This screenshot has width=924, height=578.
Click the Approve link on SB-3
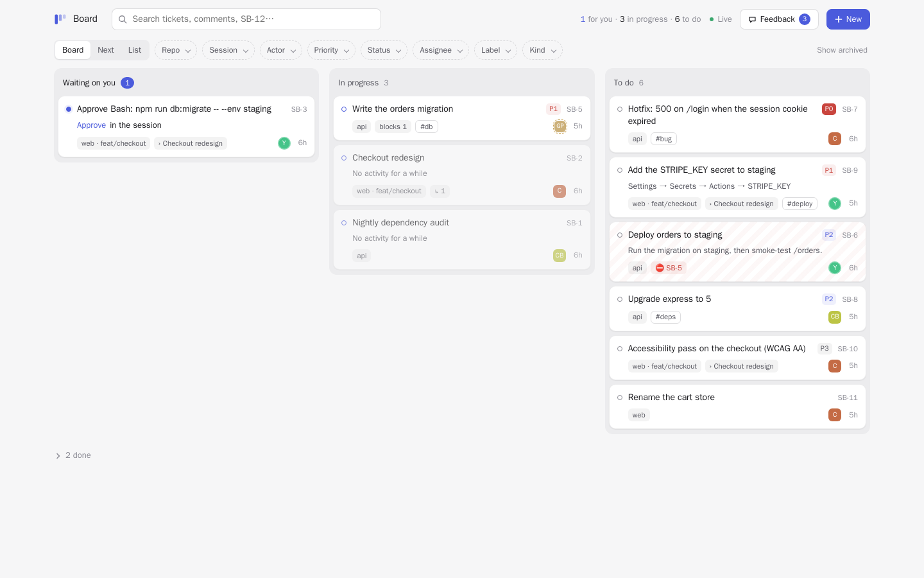pos(91,125)
